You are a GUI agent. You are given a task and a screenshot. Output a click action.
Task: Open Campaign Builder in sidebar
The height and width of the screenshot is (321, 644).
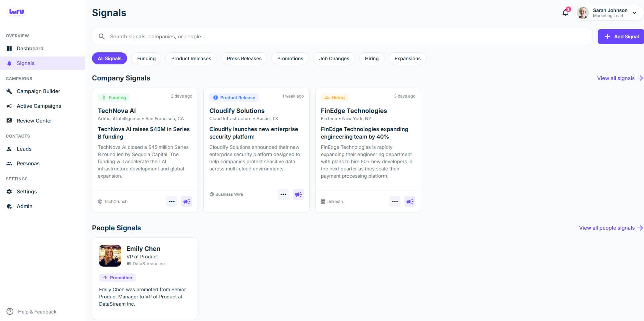(38, 91)
